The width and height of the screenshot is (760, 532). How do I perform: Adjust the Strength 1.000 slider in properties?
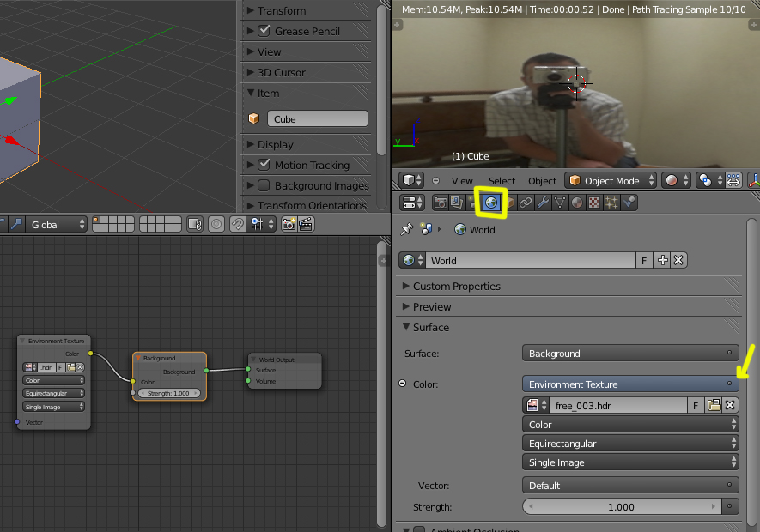pyautogui.click(x=622, y=507)
